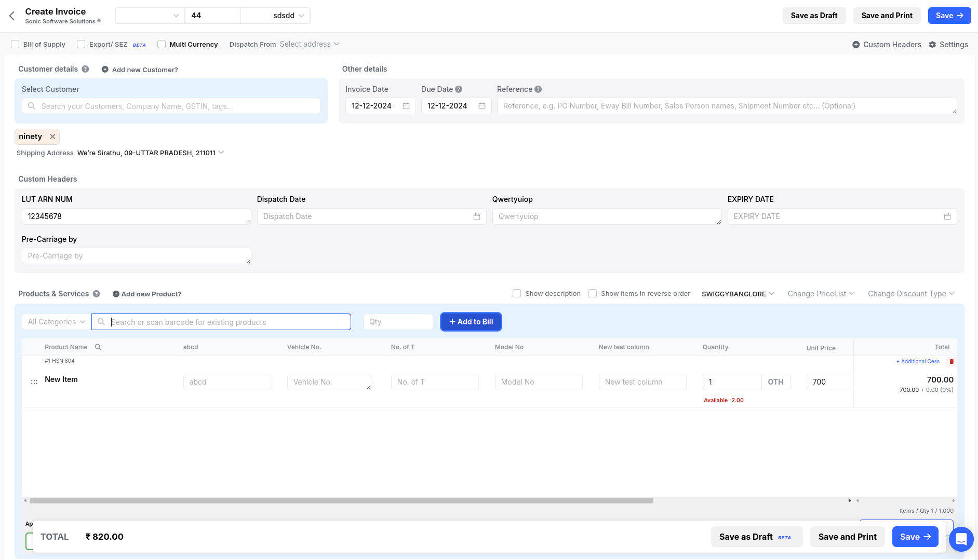Click top Save and Print button
The width and height of the screenshot is (978, 560).
tap(887, 16)
